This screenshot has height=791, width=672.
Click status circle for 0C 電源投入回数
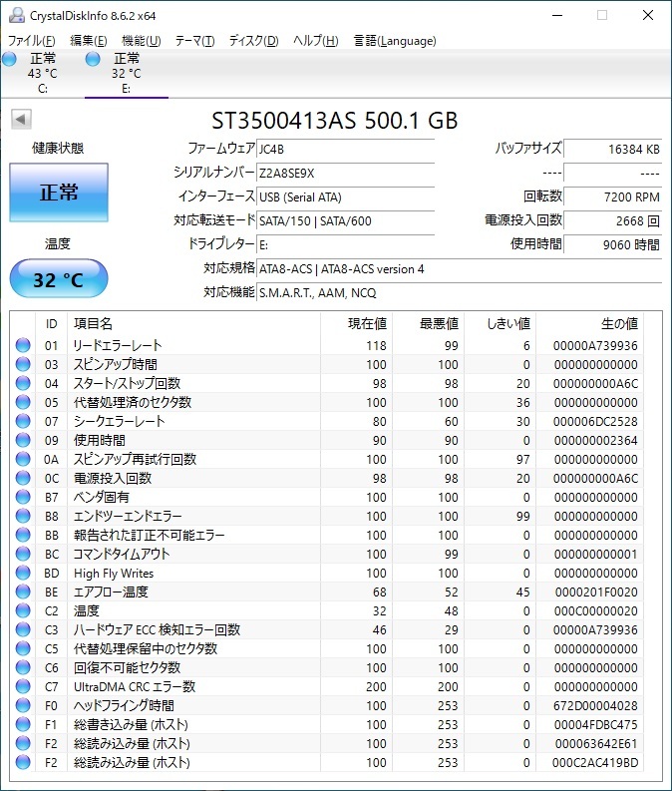[x=23, y=478]
